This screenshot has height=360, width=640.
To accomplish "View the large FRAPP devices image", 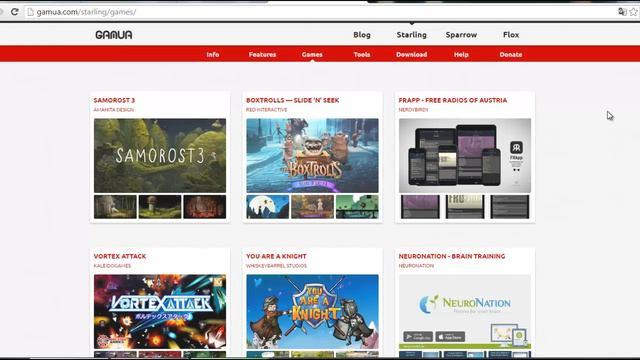I will pyautogui.click(x=465, y=156).
